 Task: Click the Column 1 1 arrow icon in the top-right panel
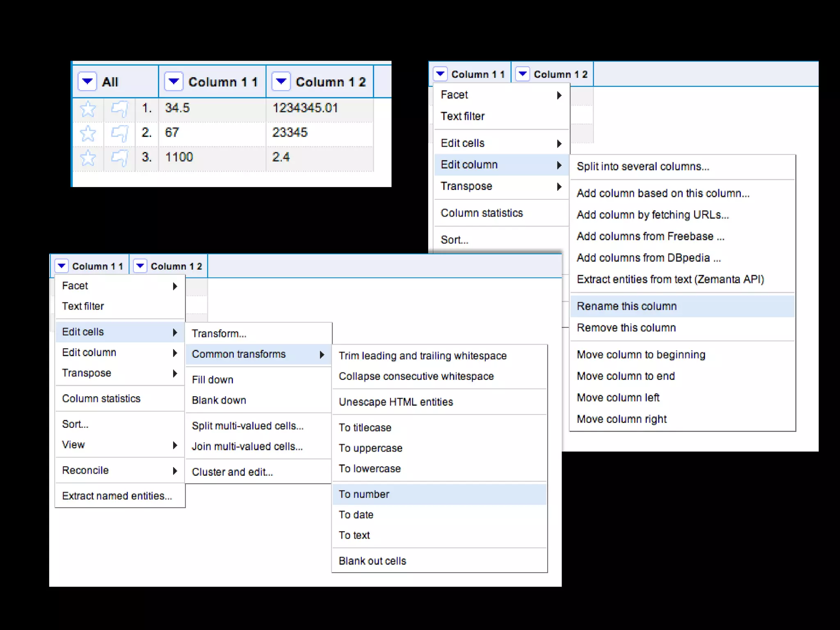click(440, 74)
